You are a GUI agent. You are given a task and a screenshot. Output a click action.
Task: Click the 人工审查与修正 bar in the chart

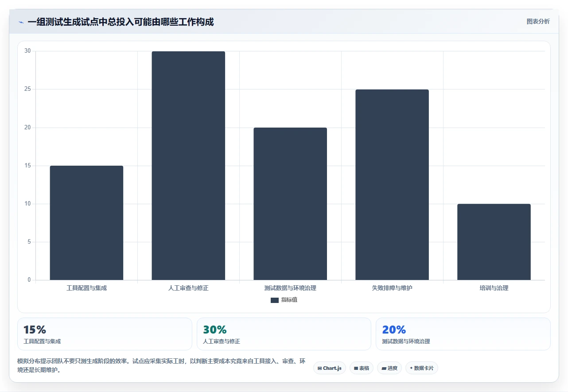[x=188, y=166]
